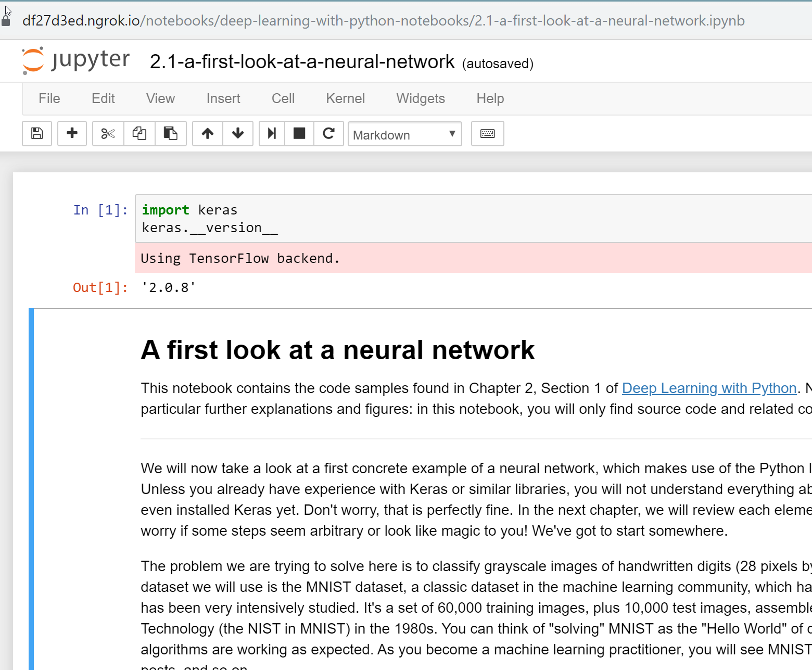Insert a cell below with plus icon
Image resolution: width=812 pixels, height=670 pixels.
(x=72, y=134)
